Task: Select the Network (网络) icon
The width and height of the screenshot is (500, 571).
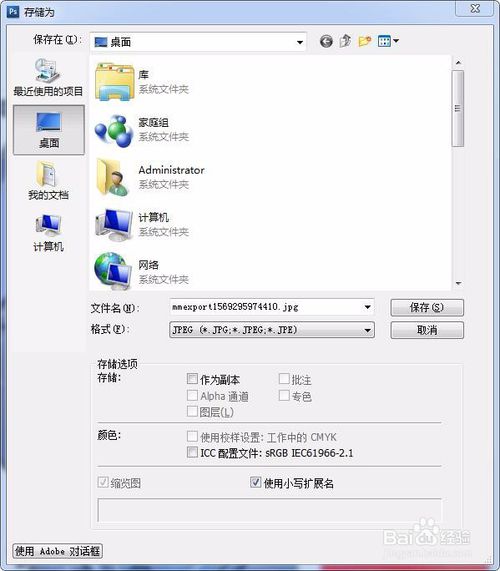Action: (x=113, y=271)
